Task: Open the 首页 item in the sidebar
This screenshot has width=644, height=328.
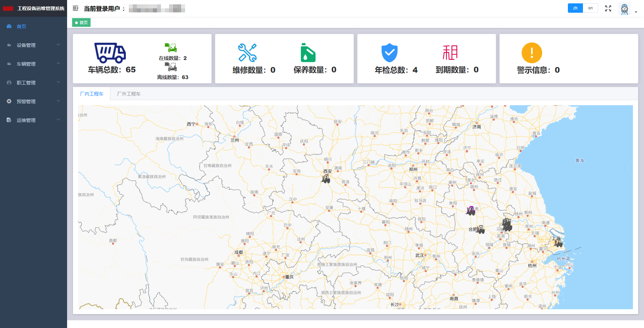Action: coord(21,26)
